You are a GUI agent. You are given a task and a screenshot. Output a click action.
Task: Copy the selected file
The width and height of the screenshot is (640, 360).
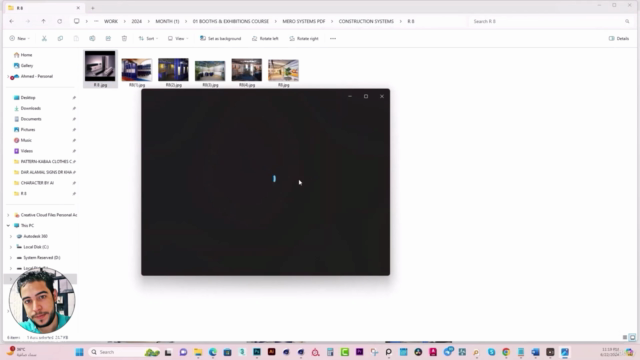pos(60,38)
